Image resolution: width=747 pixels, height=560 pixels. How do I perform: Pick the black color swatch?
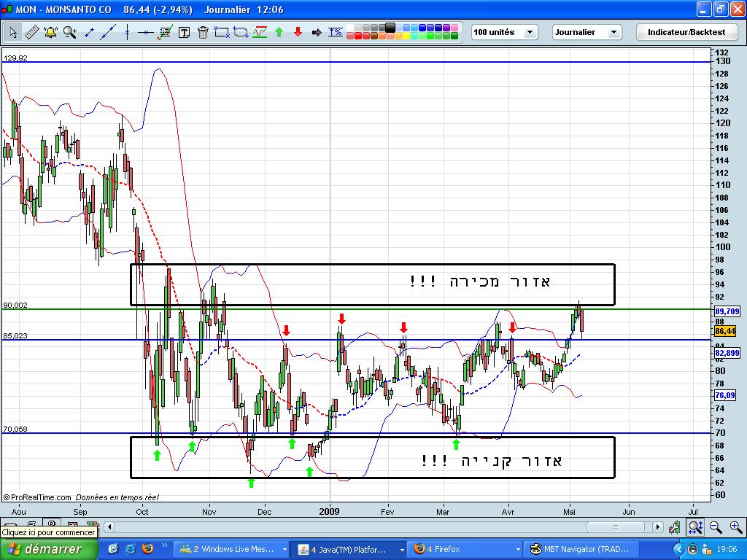pyautogui.click(x=390, y=28)
